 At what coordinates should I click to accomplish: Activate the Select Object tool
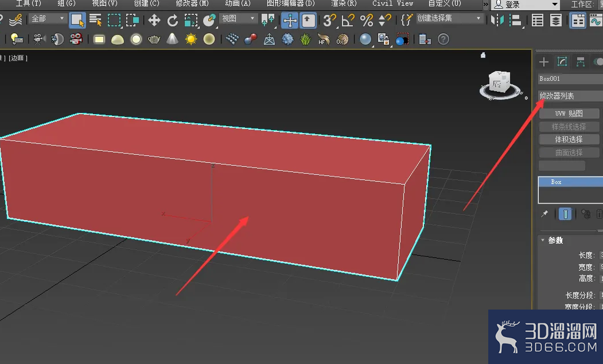pos(77,20)
